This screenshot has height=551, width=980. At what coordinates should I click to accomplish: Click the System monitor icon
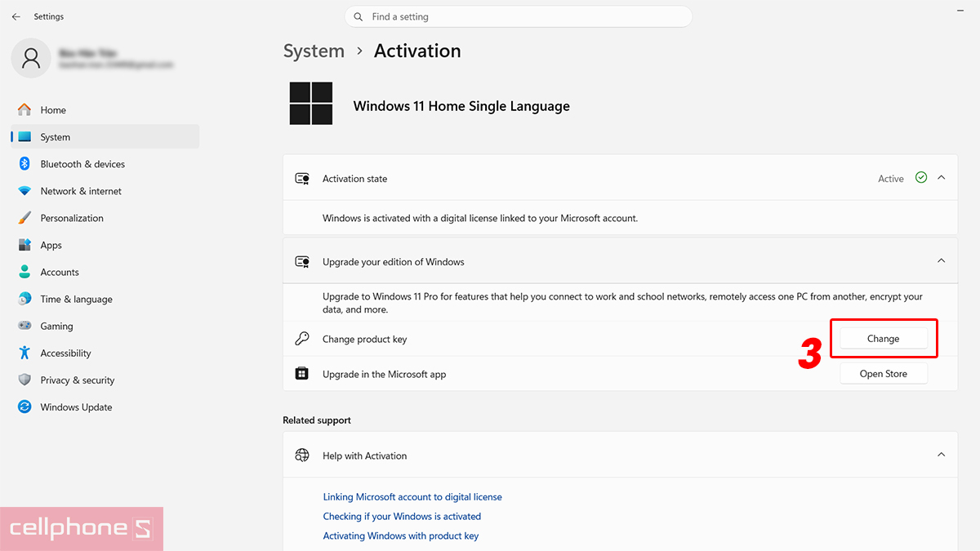coord(24,137)
